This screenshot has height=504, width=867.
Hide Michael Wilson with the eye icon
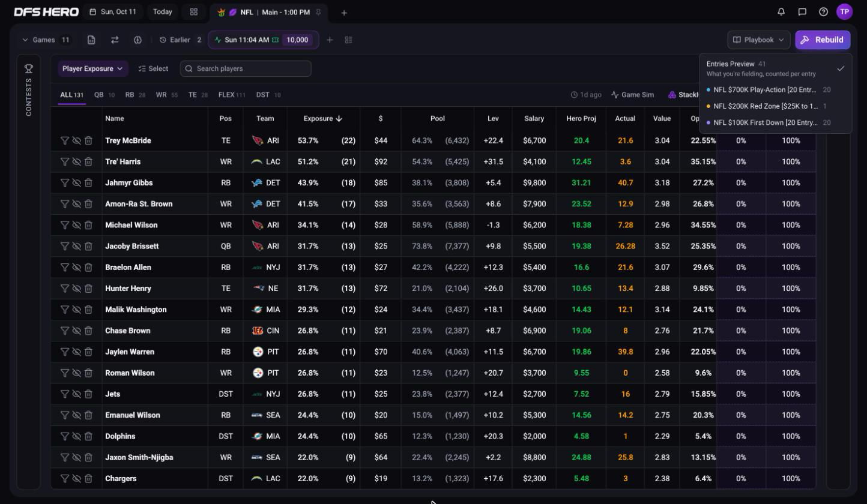click(x=76, y=225)
